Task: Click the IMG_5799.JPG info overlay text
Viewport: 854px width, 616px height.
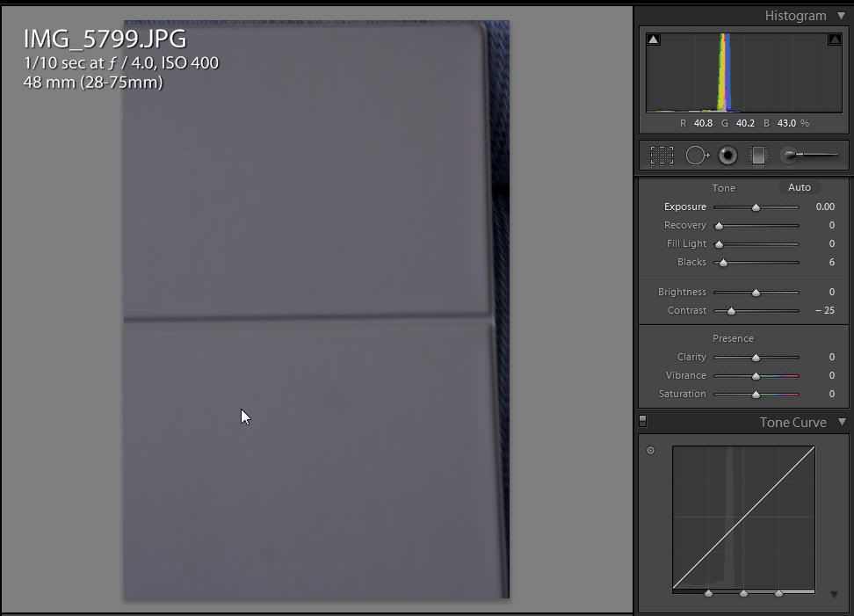Action: [x=105, y=39]
